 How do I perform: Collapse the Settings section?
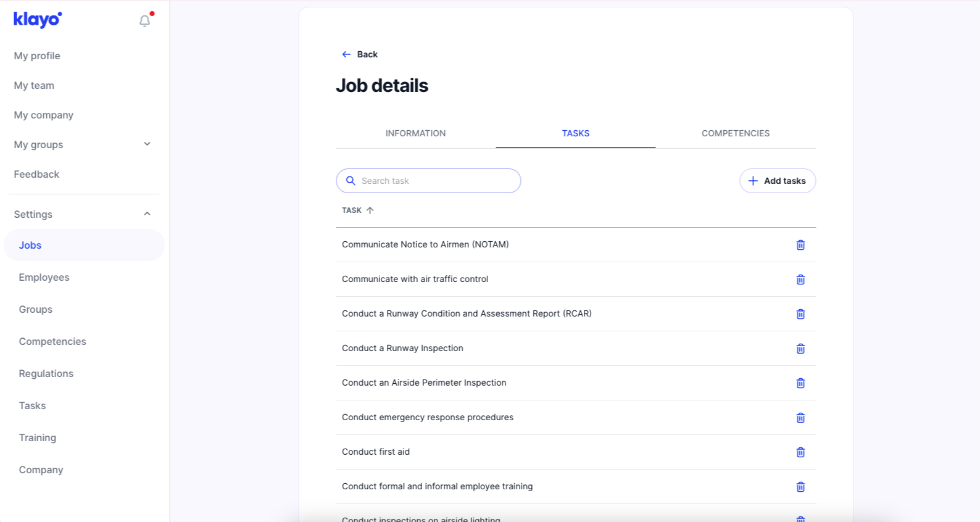pyautogui.click(x=147, y=214)
